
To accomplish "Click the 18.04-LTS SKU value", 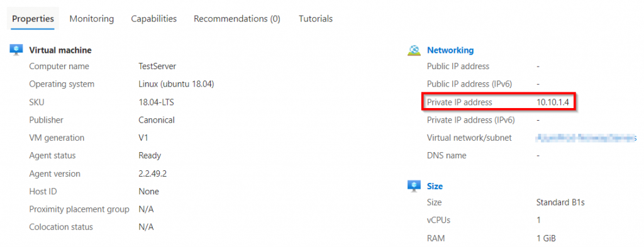I will [156, 102].
